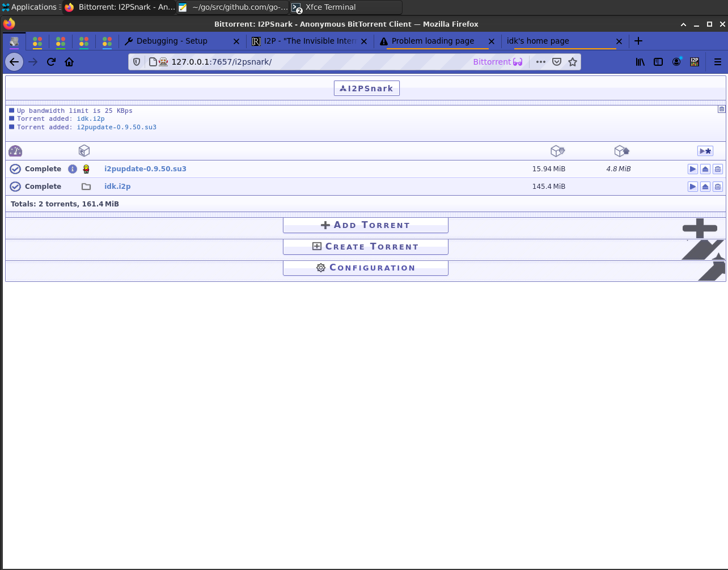The height and width of the screenshot is (570, 728).
Task: Sort by torrent name via cube header icon
Action: [84, 150]
